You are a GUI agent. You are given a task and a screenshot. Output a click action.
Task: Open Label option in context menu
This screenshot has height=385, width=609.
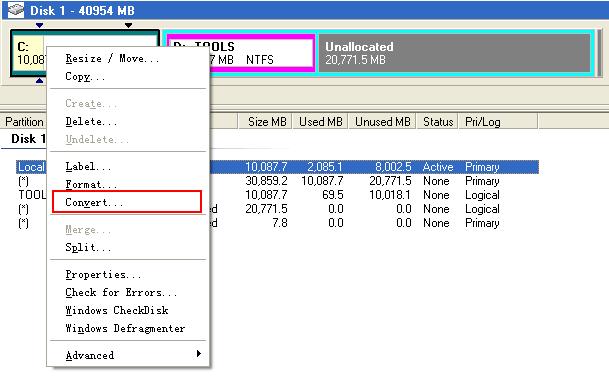88,167
